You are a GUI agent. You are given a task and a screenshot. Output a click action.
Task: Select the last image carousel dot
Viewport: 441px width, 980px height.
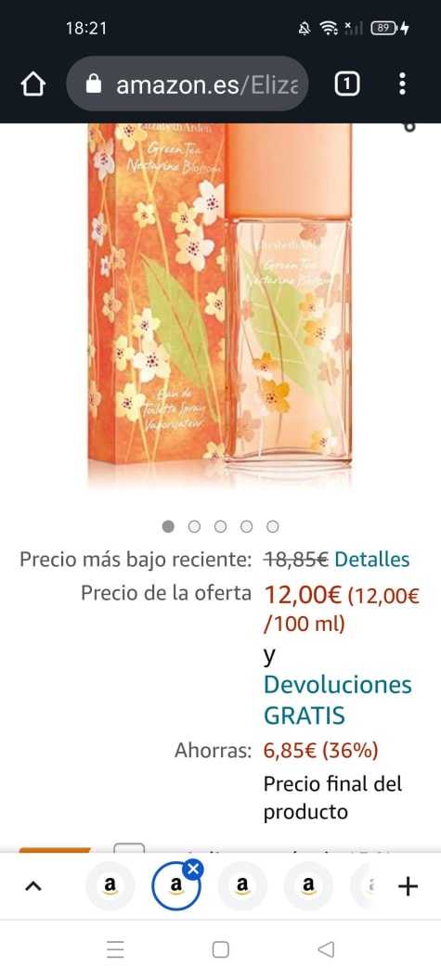click(273, 527)
